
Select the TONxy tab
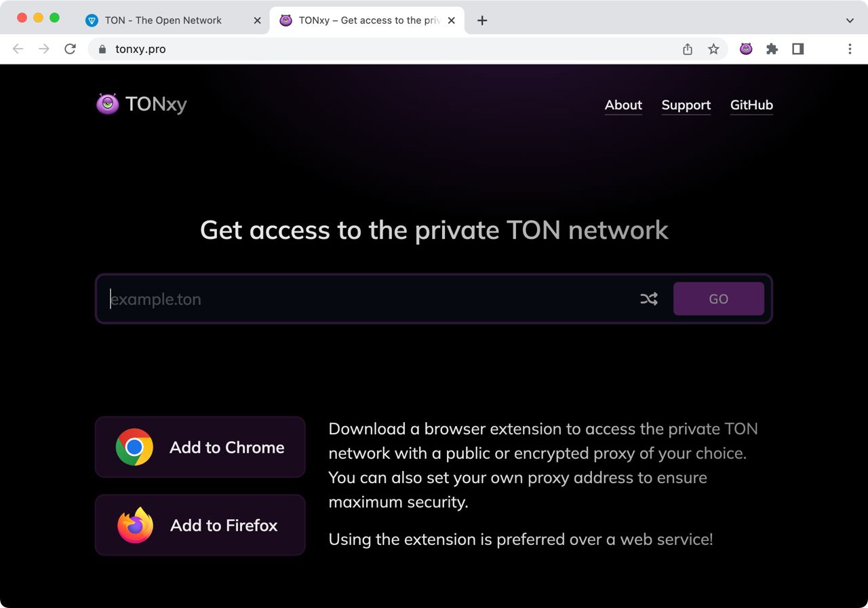(x=360, y=20)
